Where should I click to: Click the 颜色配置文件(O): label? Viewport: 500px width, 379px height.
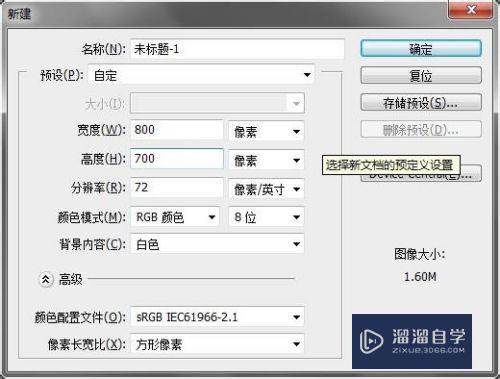[x=80, y=317]
